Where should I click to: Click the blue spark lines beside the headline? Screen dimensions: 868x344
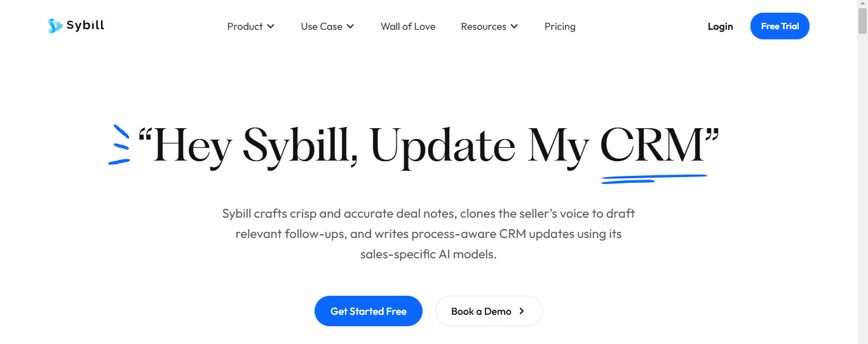(119, 145)
